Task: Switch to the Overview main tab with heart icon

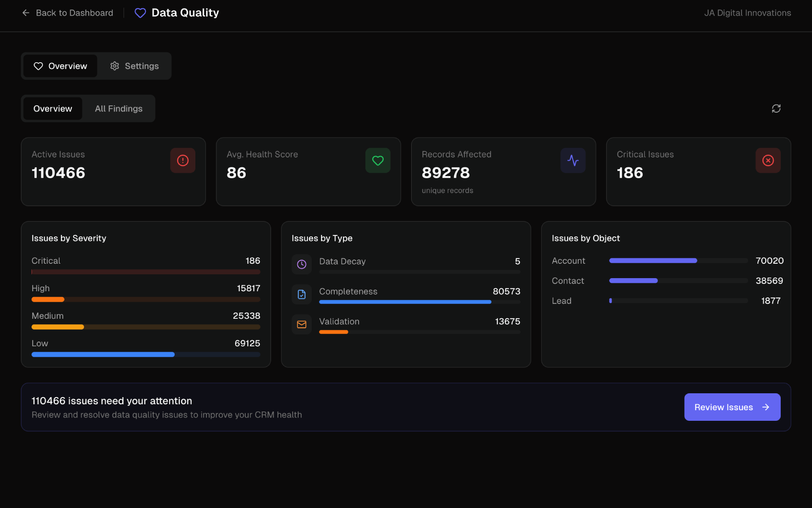Action: [x=60, y=66]
